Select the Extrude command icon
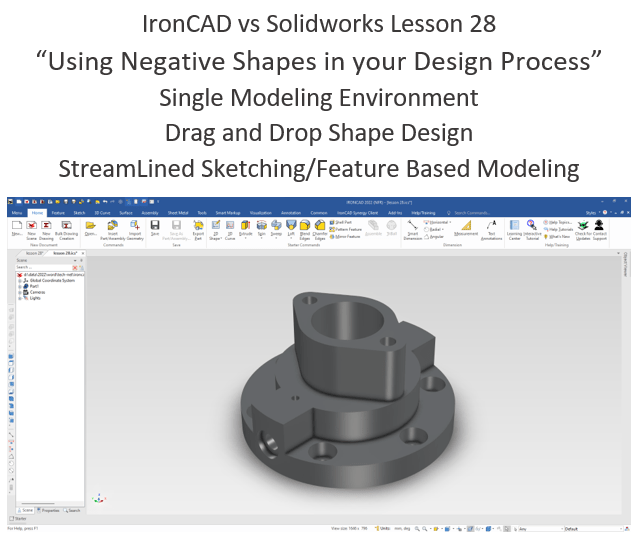 click(x=246, y=228)
